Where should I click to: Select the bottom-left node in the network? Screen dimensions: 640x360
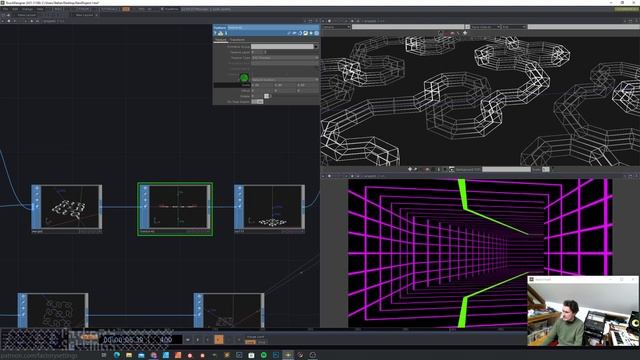52,310
